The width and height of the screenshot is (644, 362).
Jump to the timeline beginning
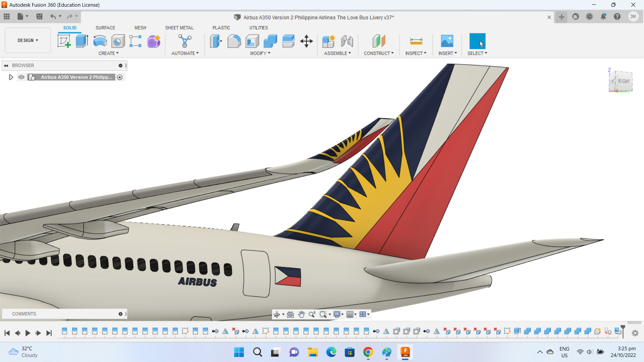click(x=7, y=333)
